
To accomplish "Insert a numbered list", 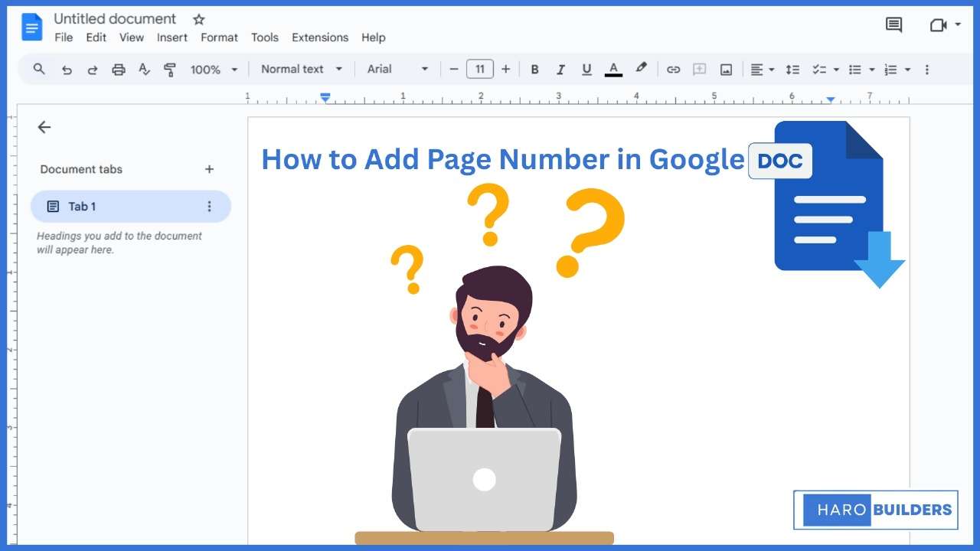I will [890, 70].
